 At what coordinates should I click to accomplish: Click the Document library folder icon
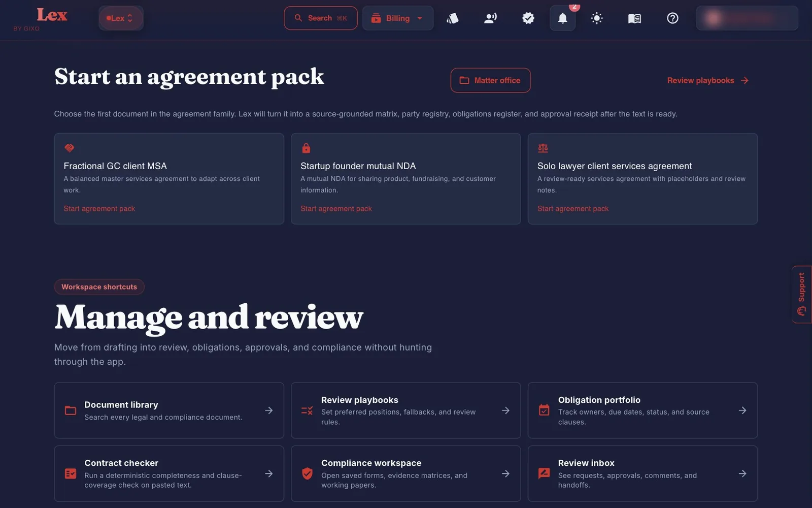(x=71, y=410)
